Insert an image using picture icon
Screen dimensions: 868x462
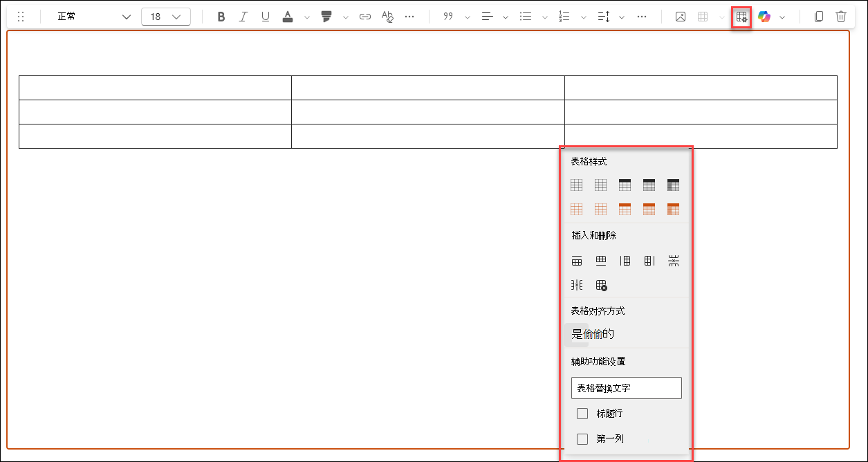coord(681,17)
